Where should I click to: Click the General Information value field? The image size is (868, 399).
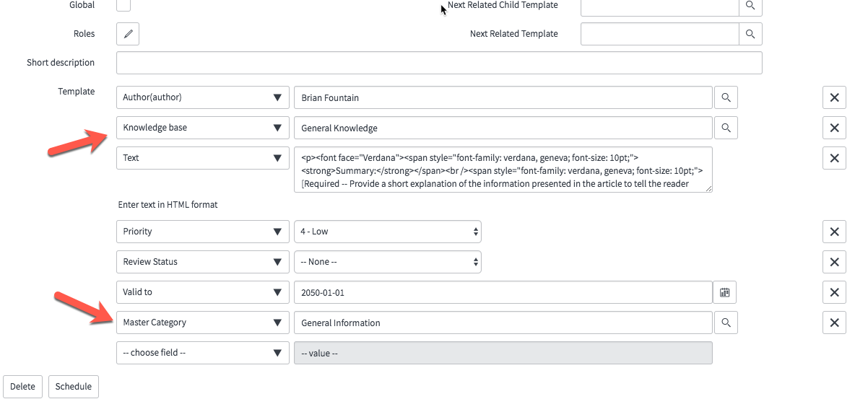(x=503, y=323)
